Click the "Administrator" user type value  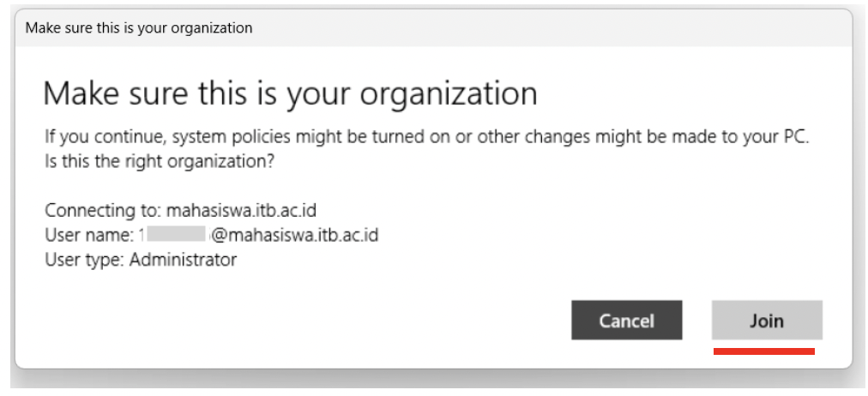click(x=184, y=260)
